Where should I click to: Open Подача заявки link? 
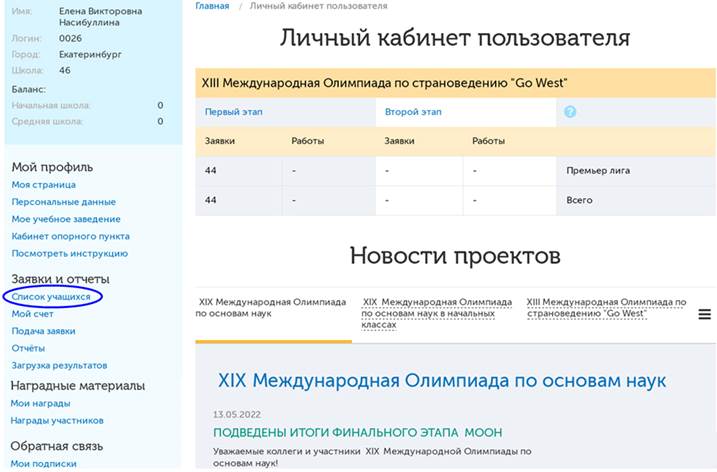(x=43, y=331)
